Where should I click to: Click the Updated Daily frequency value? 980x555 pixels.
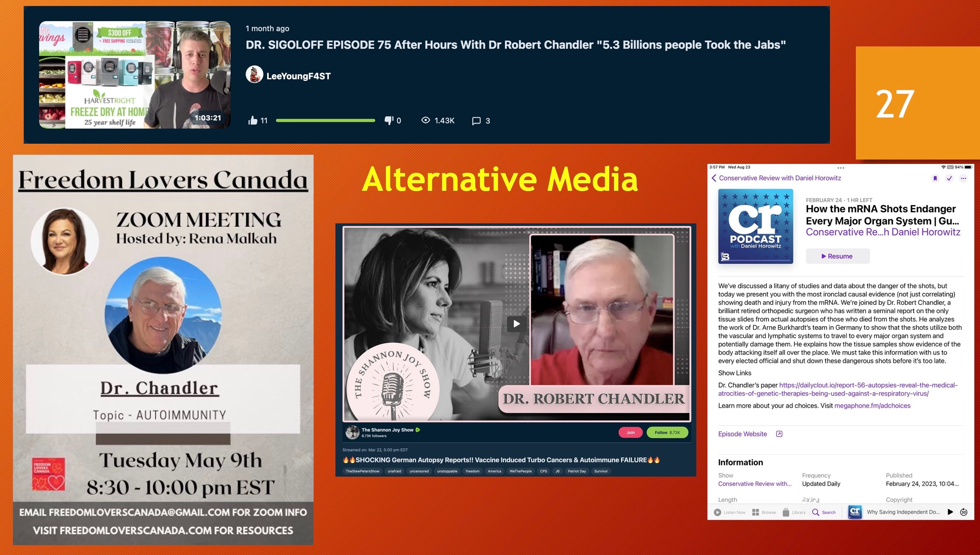(821, 484)
